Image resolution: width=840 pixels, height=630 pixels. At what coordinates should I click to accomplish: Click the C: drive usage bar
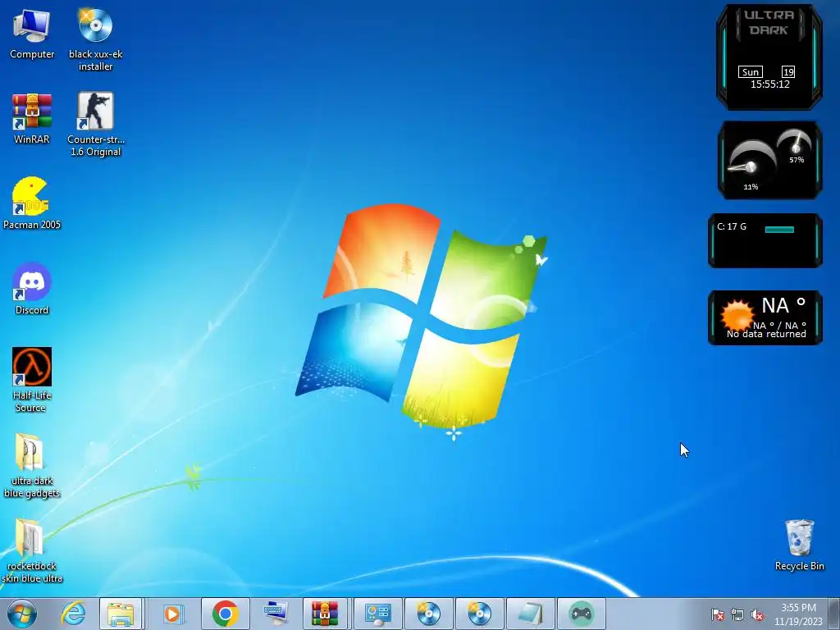[779, 230]
